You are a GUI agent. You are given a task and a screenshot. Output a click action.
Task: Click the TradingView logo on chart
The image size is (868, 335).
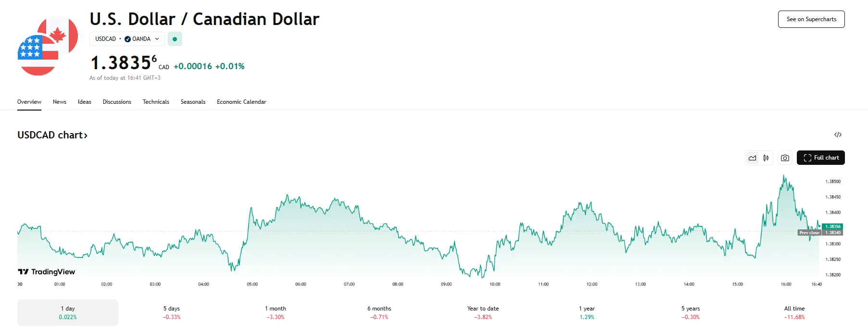coord(47,272)
